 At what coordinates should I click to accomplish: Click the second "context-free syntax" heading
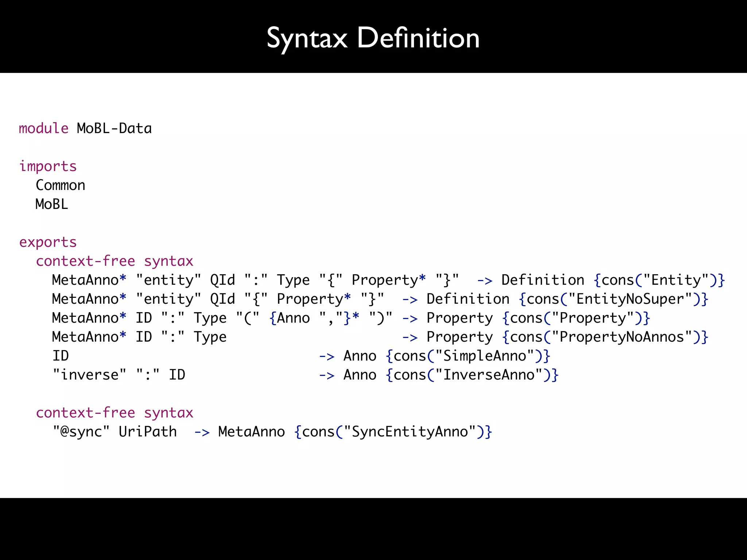click(x=115, y=413)
